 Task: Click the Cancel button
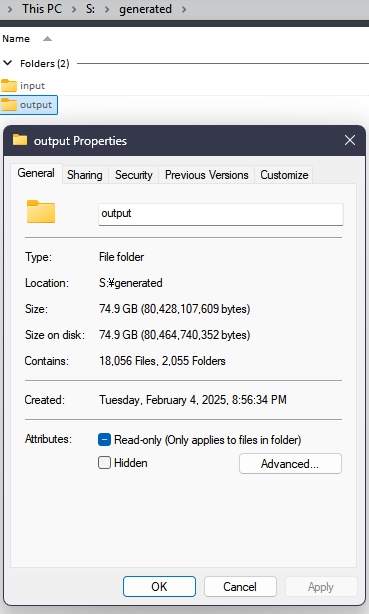coord(240,587)
